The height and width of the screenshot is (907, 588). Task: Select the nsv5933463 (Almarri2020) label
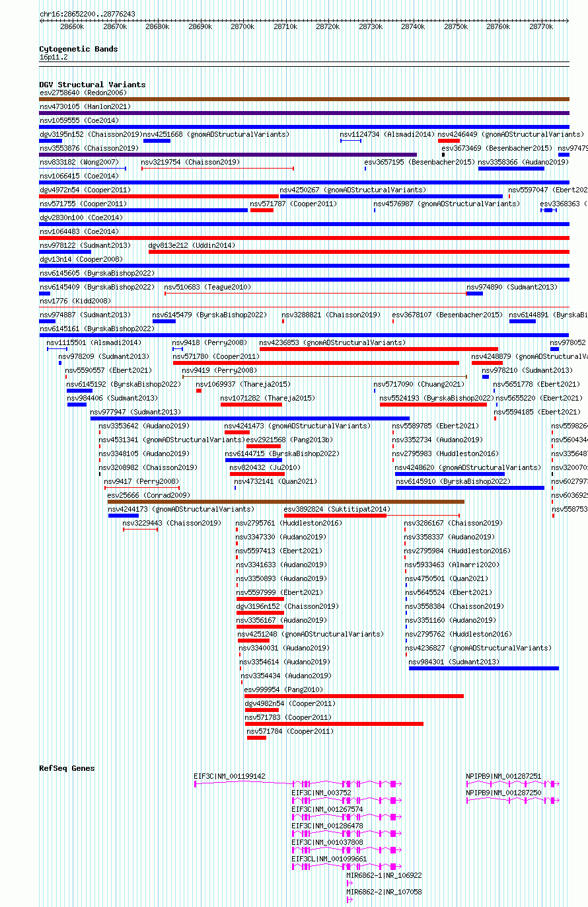tap(453, 565)
